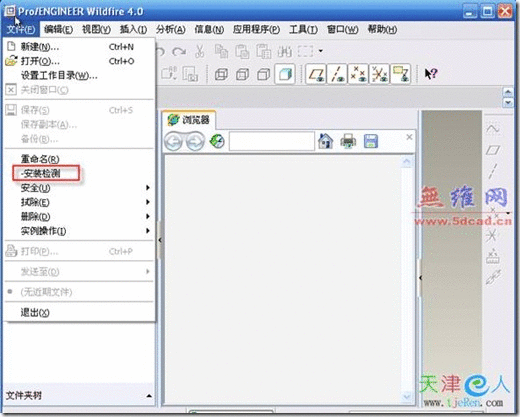Click the paste special icon
The image size is (520, 417).
(x=264, y=51)
